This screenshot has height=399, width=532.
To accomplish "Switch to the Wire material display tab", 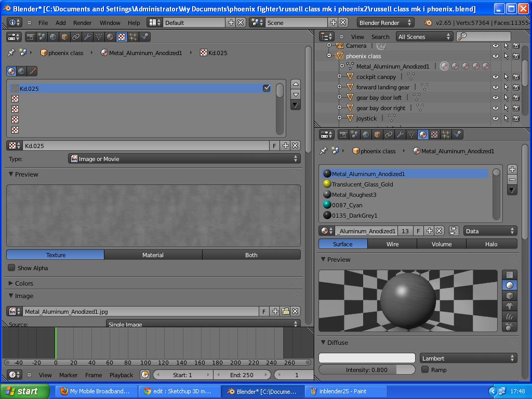I will pyautogui.click(x=392, y=244).
